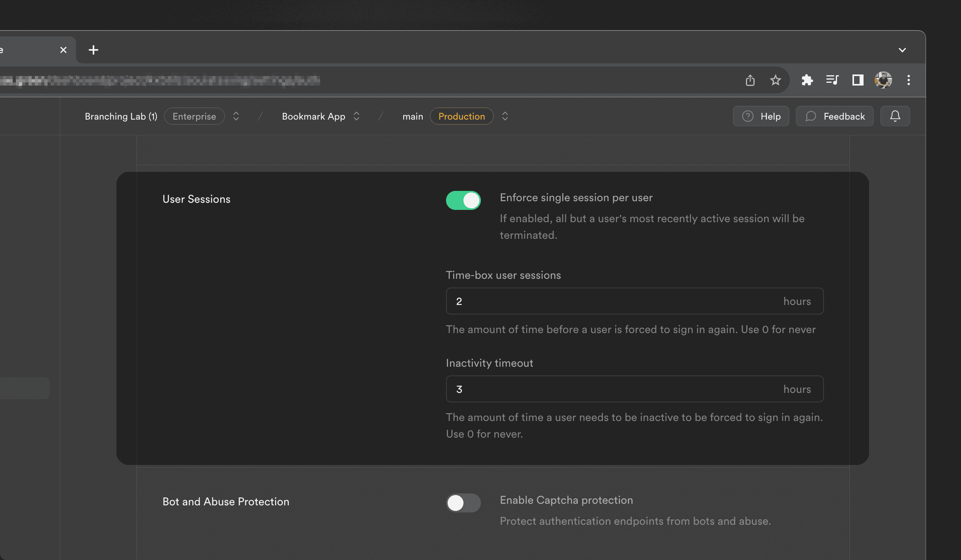Click the Bookmark App project name
The image size is (961, 560).
pyautogui.click(x=314, y=116)
